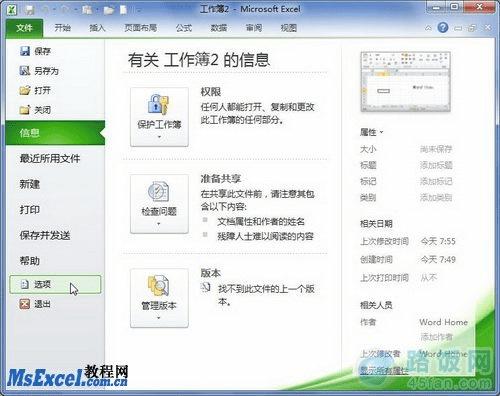
Task: Click the quick access Save icon in the title bar
Action: coord(30,10)
